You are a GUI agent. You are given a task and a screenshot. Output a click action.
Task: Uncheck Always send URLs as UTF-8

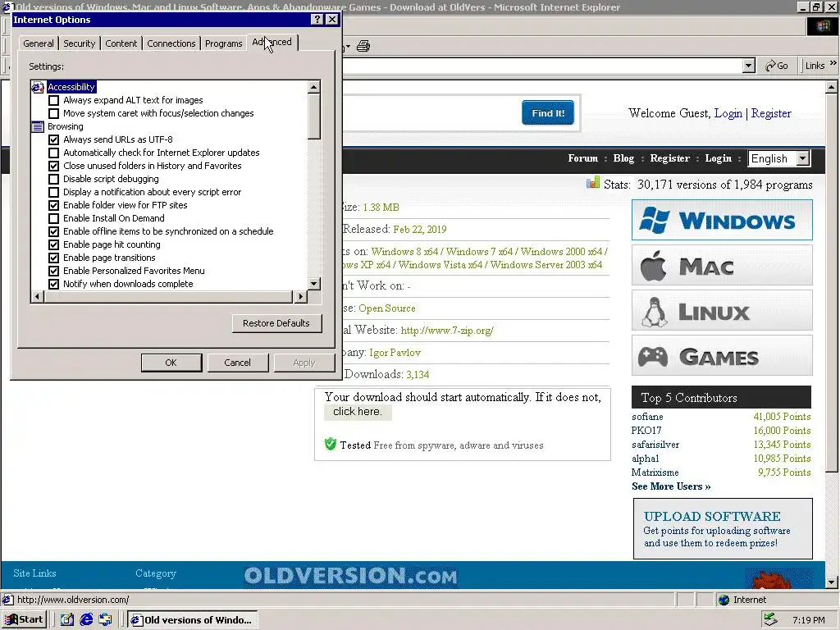click(53, 139)
